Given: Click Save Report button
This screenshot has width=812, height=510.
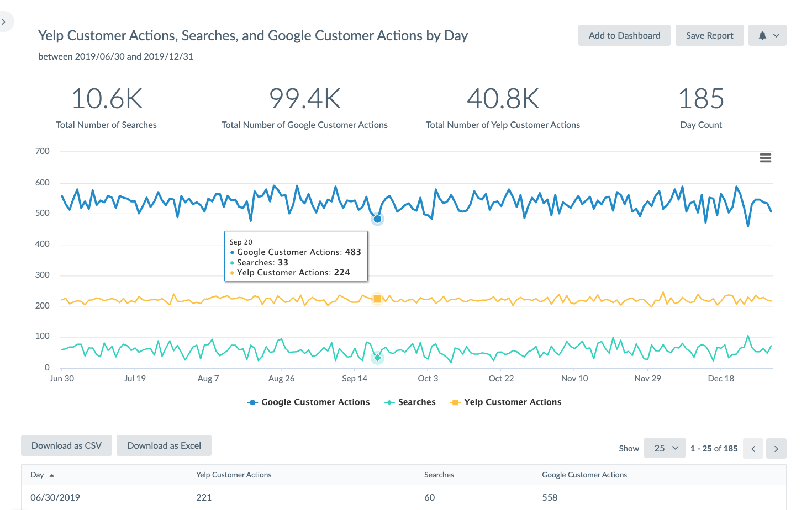Looking at the screenshot, I should [709, 35].
